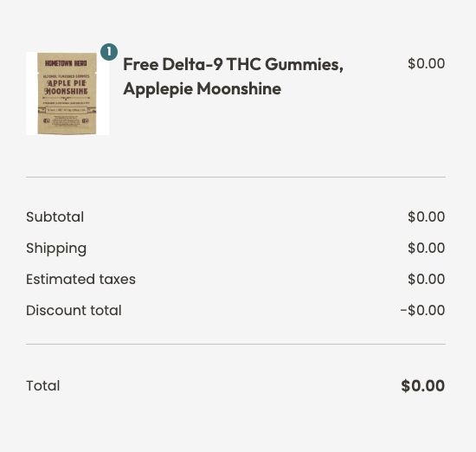Image resolution: width=476 pixels, height=452 pixels.
Task: Open the Free Delta-9 THC Gummies title
Action: (x=233, y=76)
